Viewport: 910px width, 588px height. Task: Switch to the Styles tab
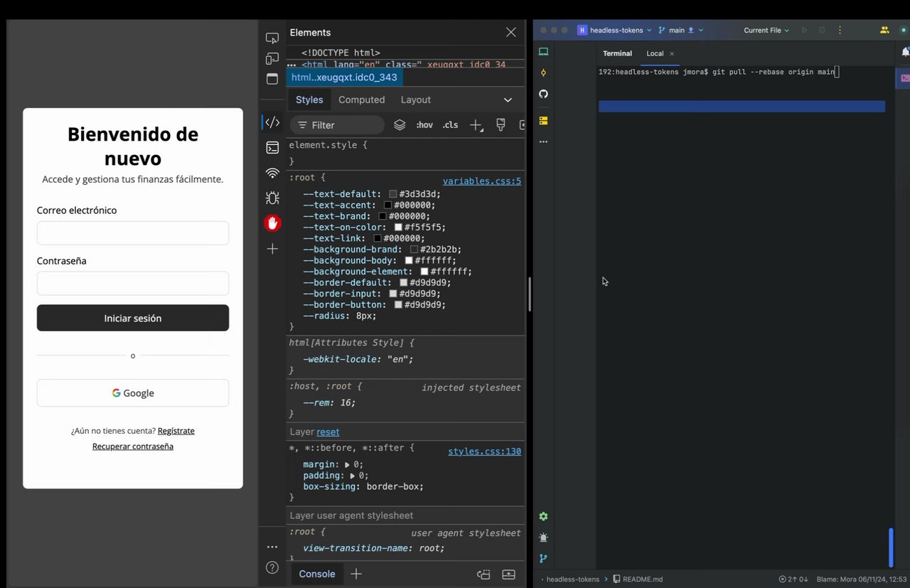[309, 100]
